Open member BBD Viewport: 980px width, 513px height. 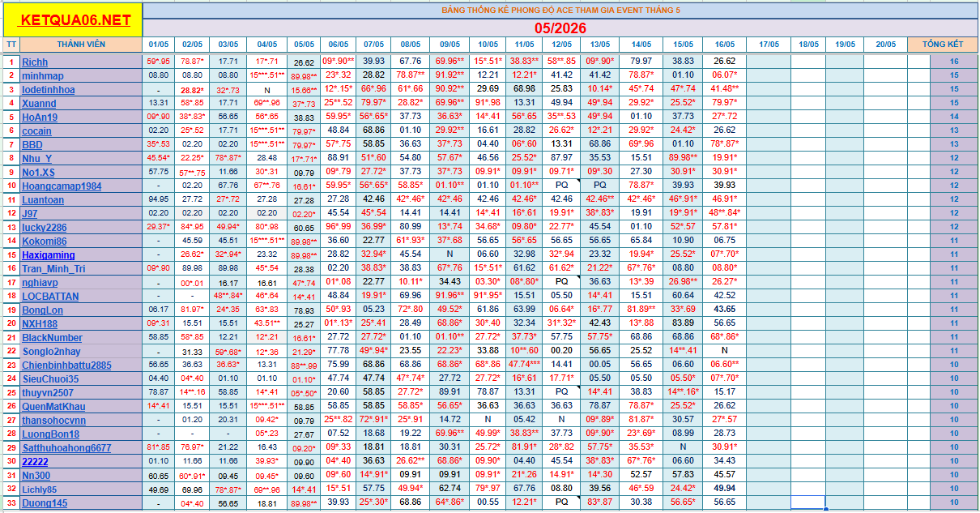(x=32, y=144)
